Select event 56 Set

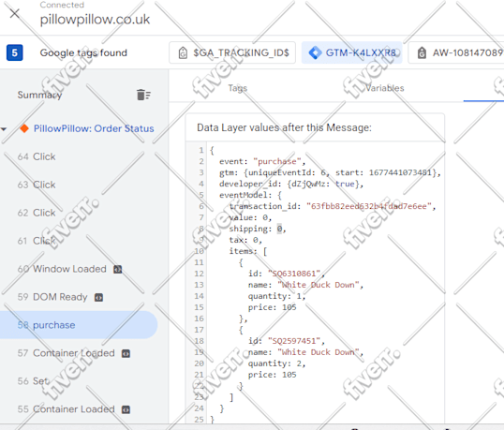pos(34,381)
